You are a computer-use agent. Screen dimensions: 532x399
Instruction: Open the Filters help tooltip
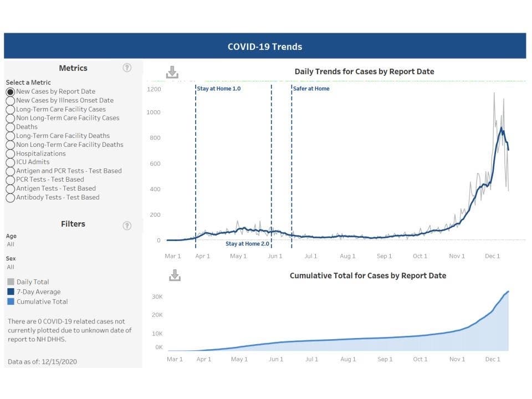coord(127,226)
